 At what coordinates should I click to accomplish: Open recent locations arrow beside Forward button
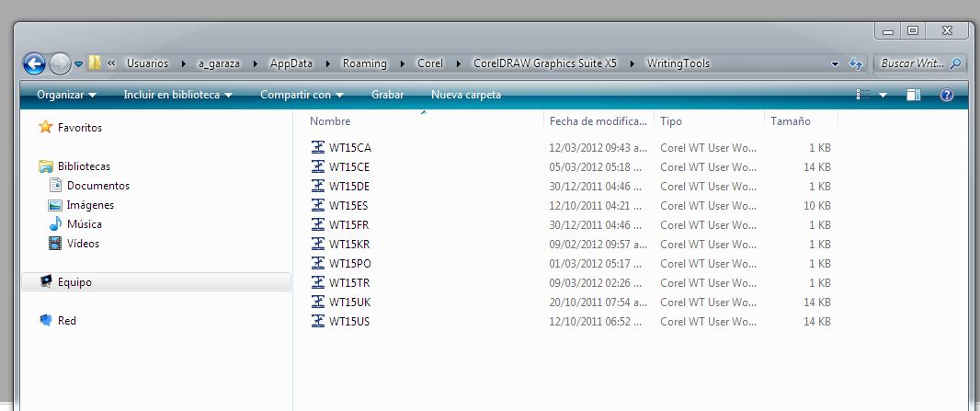(78, 63)
